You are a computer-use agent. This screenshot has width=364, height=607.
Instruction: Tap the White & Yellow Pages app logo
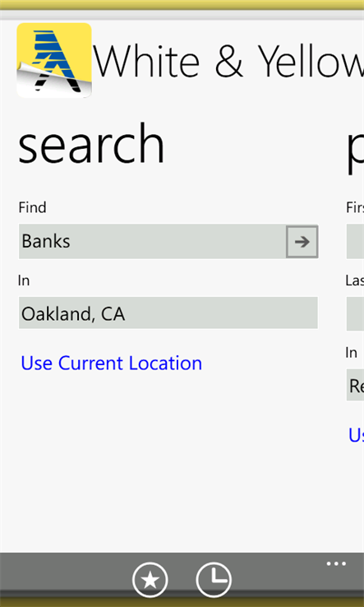(54, 60)
